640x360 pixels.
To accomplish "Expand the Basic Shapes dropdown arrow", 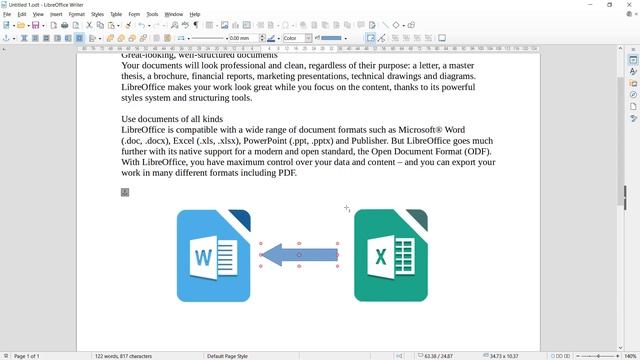I will pos(403,26).
